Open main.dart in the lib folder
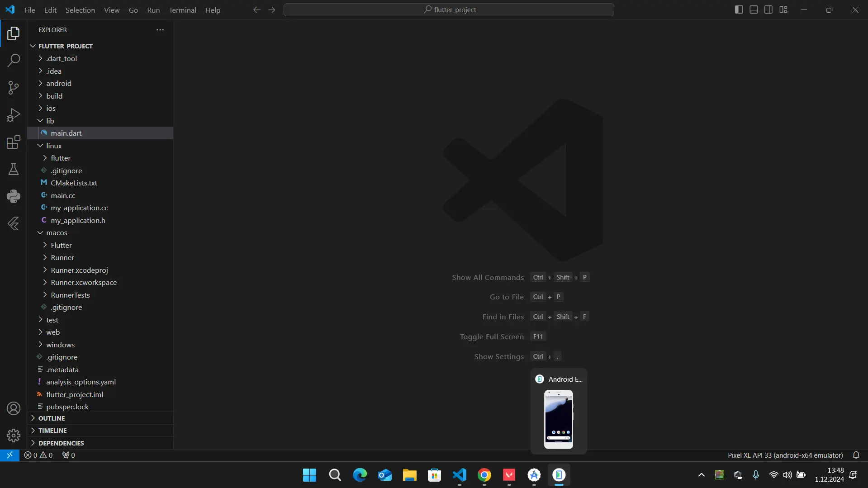868x488 pixels. click(100, 133)
